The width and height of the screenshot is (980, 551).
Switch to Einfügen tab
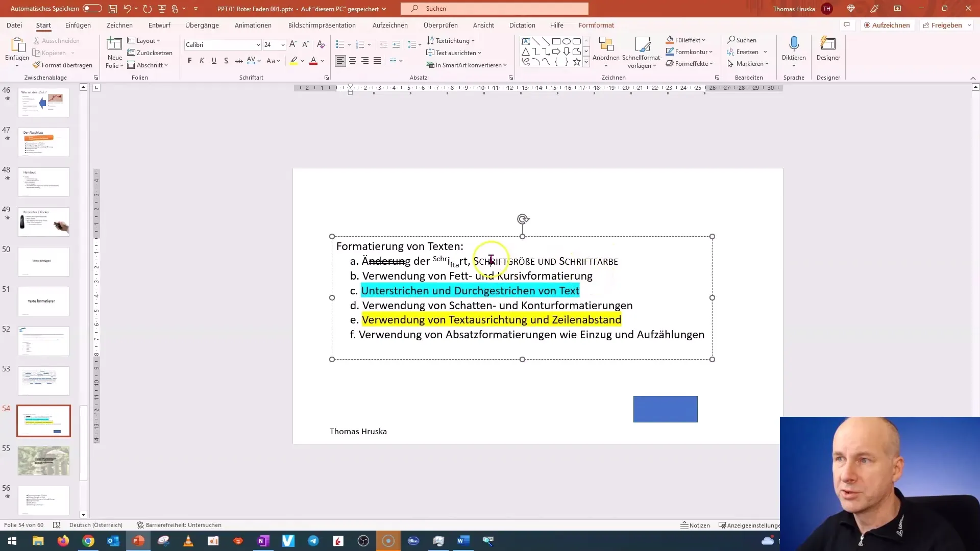(78, 25)
